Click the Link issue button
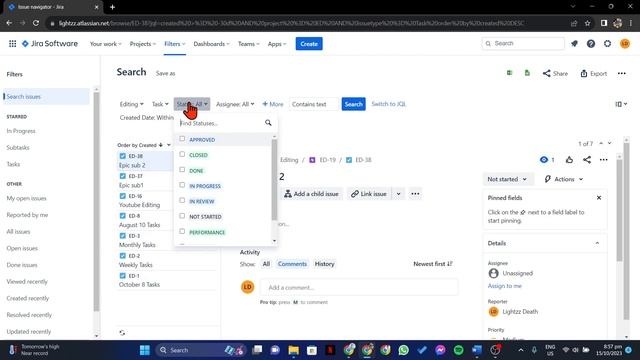This screenshot has width=640, height=360. pos(369,194)
